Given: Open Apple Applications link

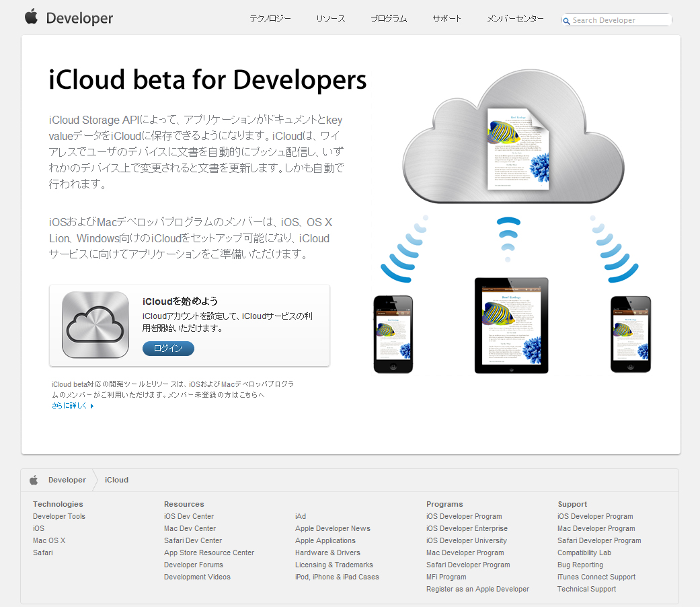Looking at the screenshot, I should (325, 540).
